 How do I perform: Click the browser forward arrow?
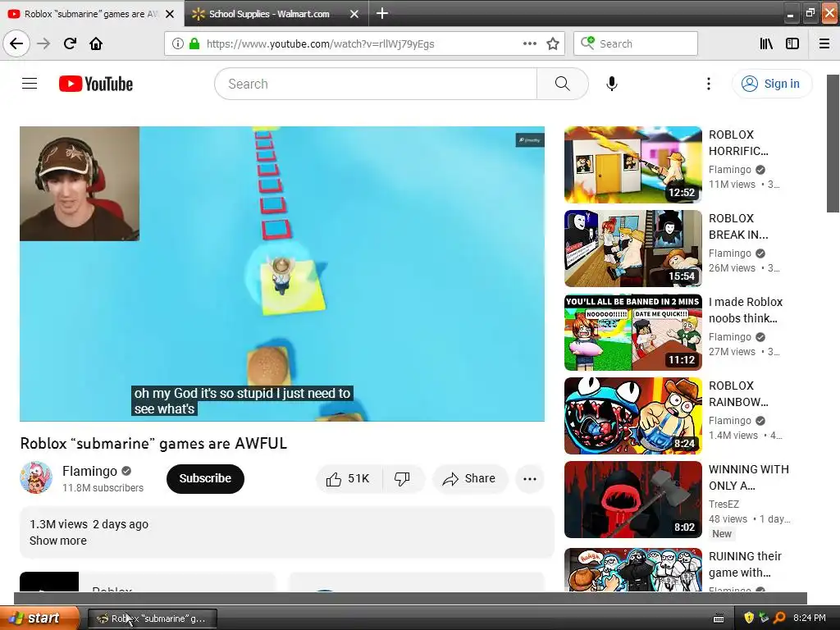point(43,43)
